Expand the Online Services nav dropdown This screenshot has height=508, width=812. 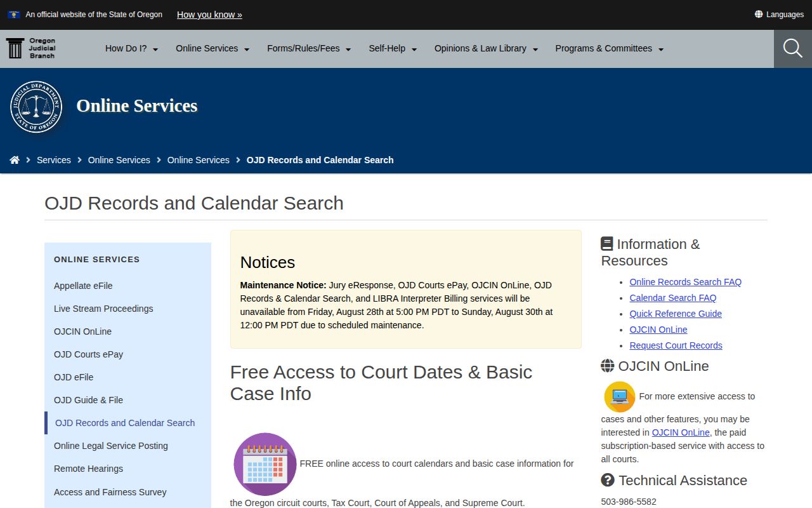[213, 48]
